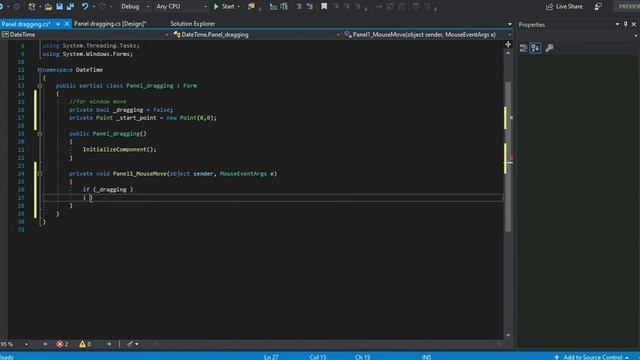Screen dimensions: 640x360
Task: Click the comment selection toolbar icon
Action: coord(299,7)
